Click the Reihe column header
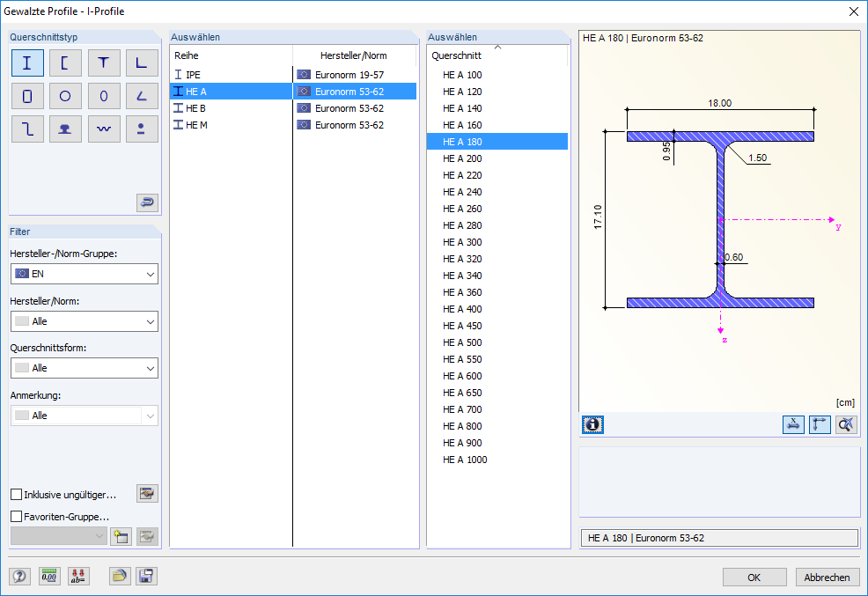 coord(231,55)
